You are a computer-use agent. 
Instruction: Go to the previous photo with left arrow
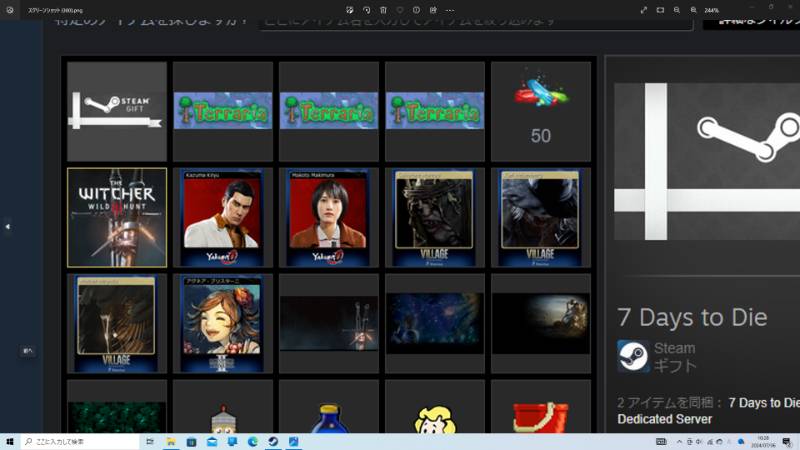coord(8,226)
